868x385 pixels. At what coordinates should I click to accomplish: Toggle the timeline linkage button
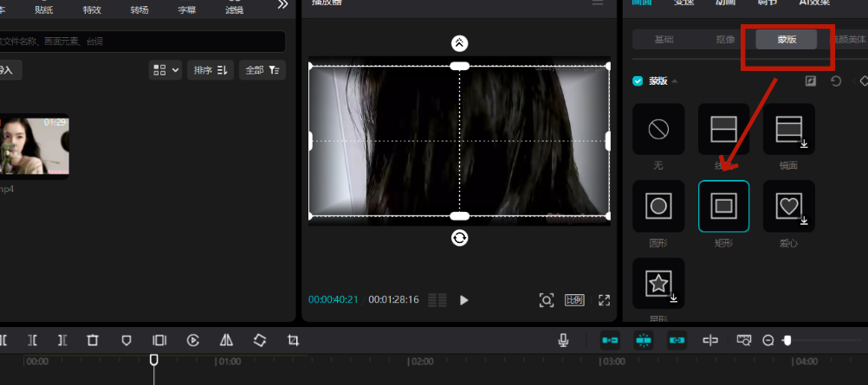pyautogui.click(x=677, y=341)
